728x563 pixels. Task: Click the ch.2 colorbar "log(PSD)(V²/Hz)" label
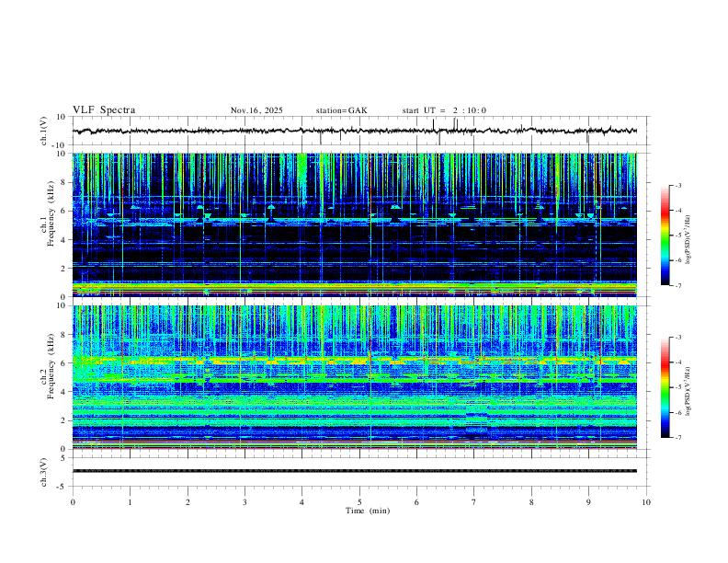pyautogui.click(x=688, y=391)
